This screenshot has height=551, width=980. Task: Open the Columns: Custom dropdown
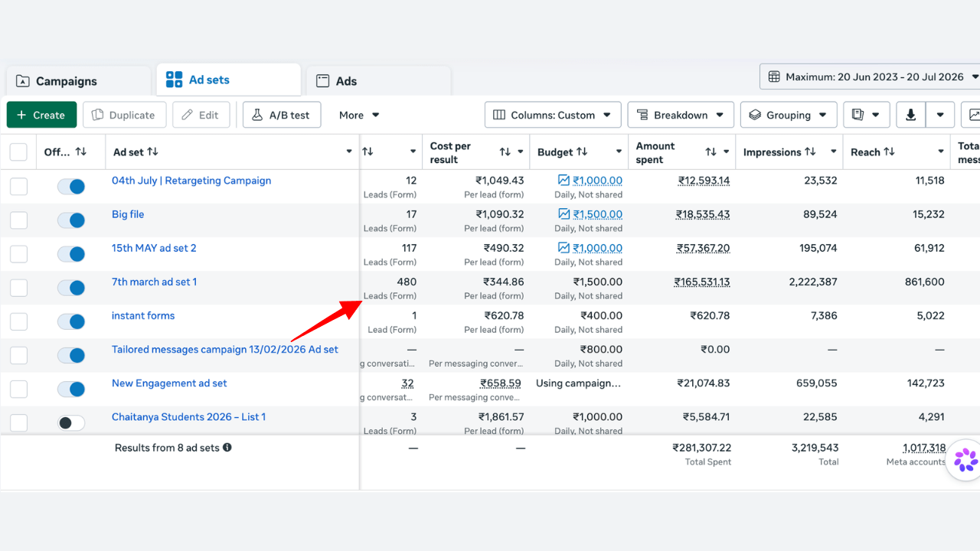553,115
